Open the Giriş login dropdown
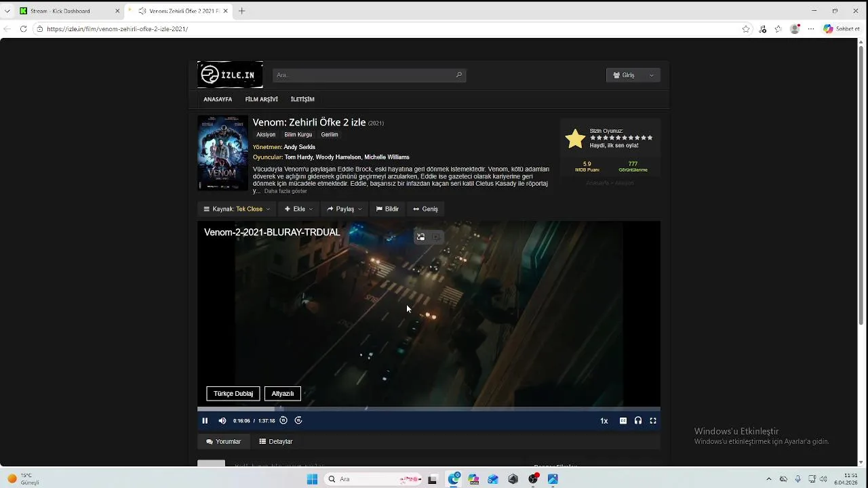The height and width of the screenshot is (488, 868). click(x=633, y=75)
